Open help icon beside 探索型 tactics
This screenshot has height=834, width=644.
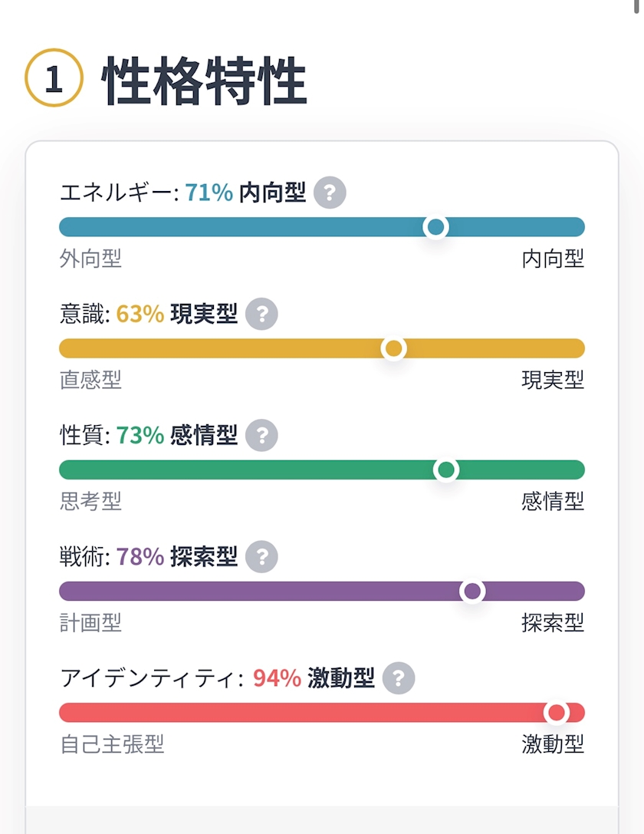point(261,556)
